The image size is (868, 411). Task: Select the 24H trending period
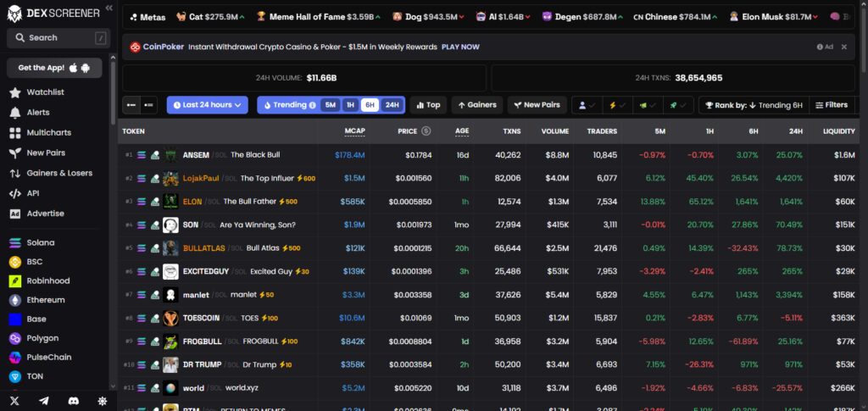click(392, 104)
